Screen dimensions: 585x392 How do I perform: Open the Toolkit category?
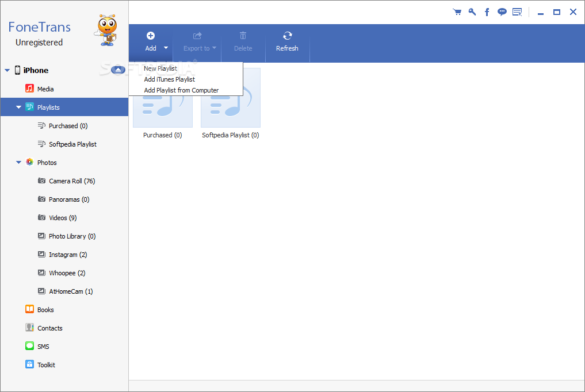click(x=46, y=365)
